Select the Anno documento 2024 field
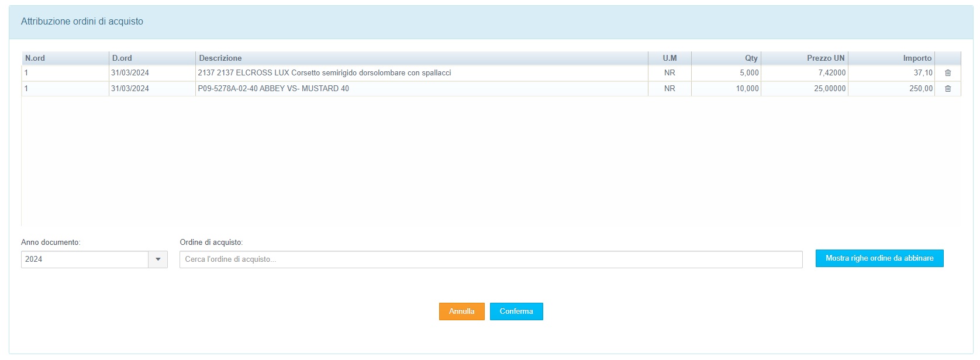The image size is (980, 360). pyautogui.click(x=85, y=259)
